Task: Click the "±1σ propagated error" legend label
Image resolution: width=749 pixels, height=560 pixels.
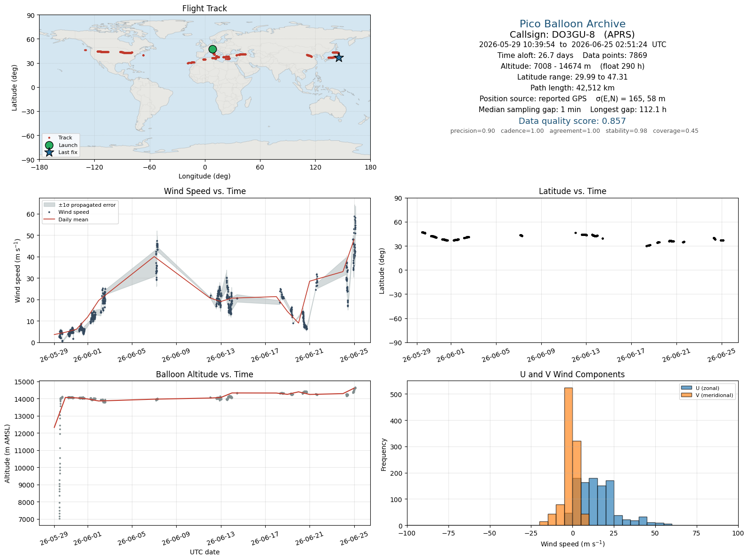Action: point(87,205)
